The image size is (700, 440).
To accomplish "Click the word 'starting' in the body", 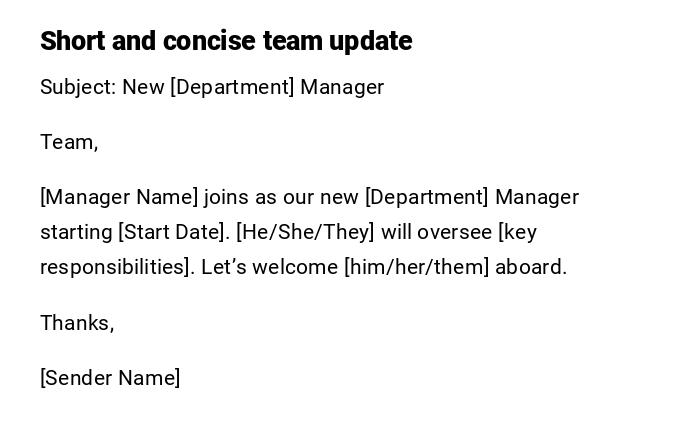I will (x=76, y=232).
